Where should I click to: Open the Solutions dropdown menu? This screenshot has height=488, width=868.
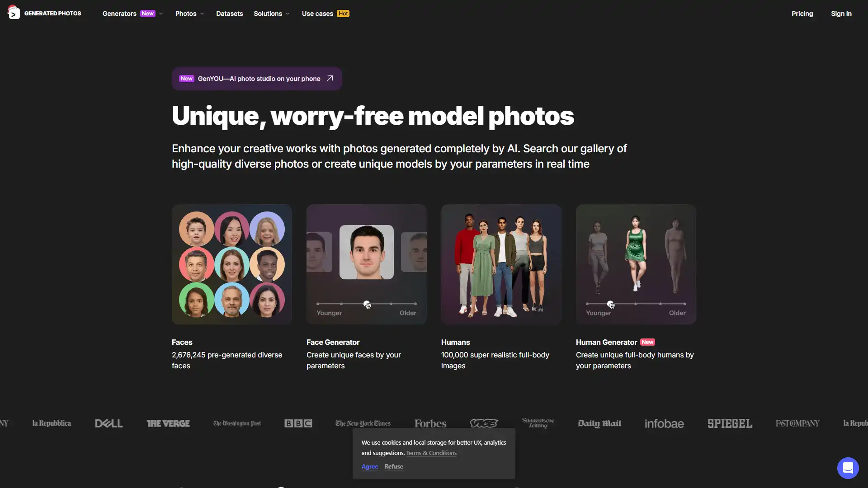click(x=271, y=14)
